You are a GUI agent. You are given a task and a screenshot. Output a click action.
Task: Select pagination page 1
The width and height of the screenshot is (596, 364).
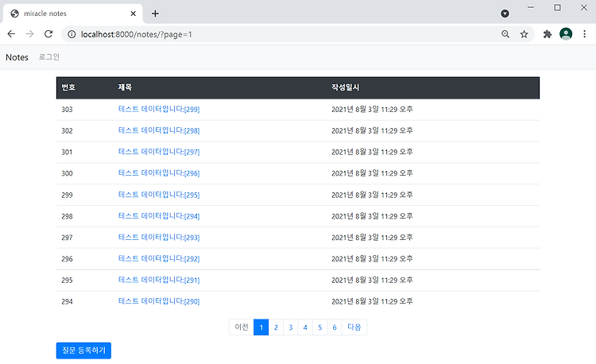pyautogui.click(x=261, y=327)
